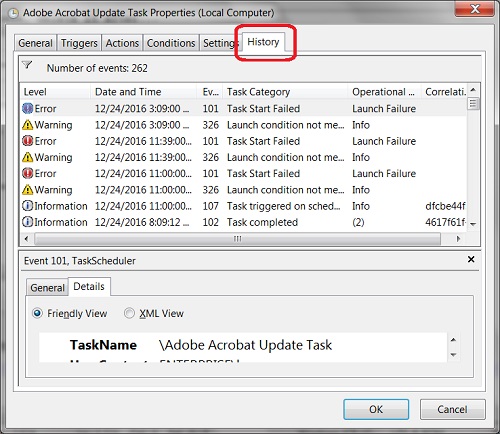Click the Cancel button

(452, 409)
